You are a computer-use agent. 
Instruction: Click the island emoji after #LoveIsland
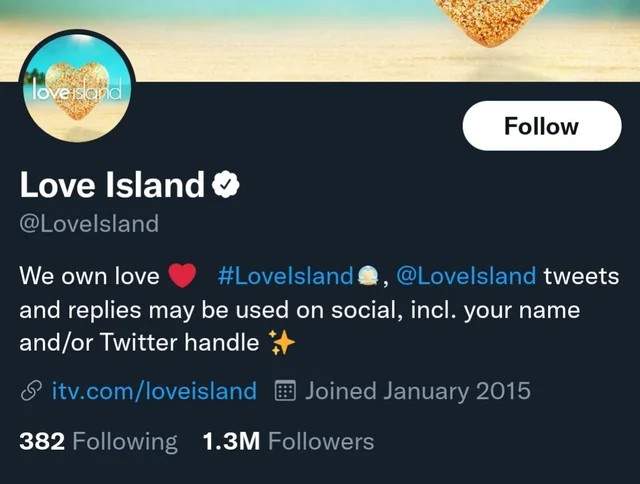point(367,276)
